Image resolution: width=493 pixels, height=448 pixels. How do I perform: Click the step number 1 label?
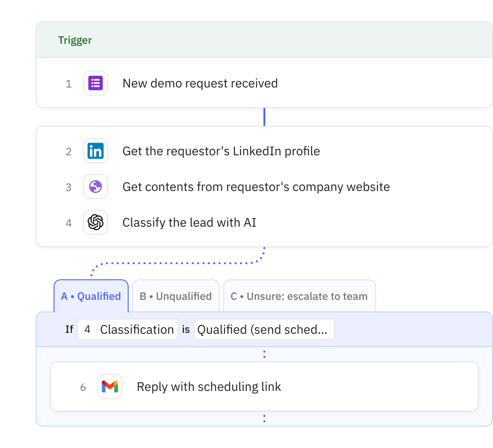69,84
